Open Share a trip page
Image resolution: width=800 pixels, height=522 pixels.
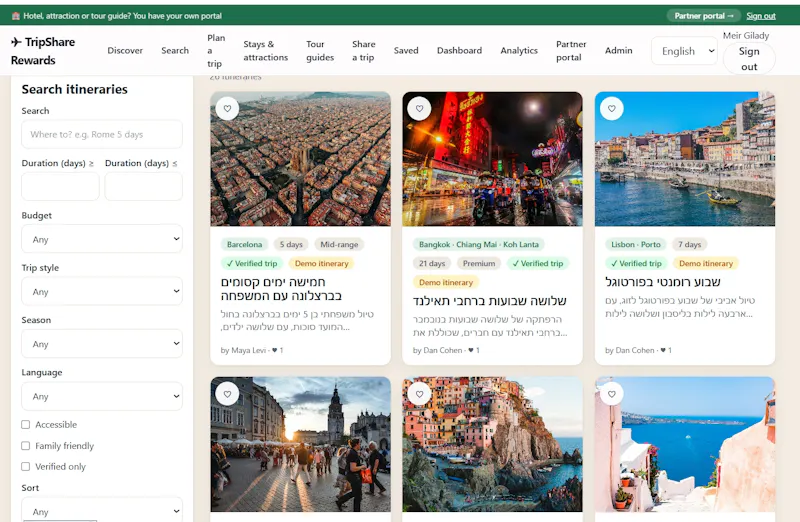[363, 51]
